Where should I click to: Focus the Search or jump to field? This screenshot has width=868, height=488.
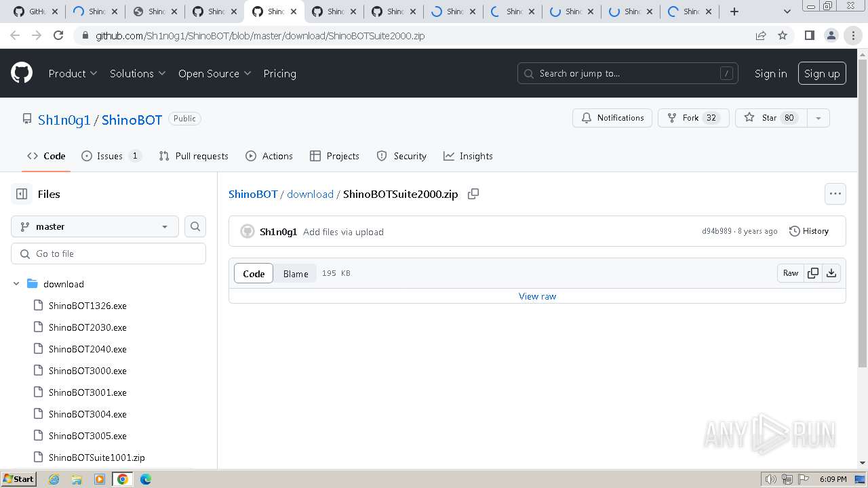[x=627, y=73]
